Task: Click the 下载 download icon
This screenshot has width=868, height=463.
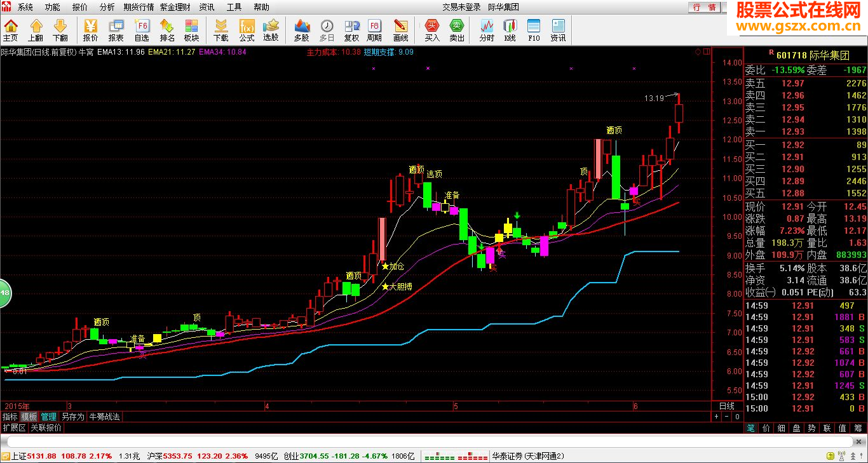Action: coord(221,30)
